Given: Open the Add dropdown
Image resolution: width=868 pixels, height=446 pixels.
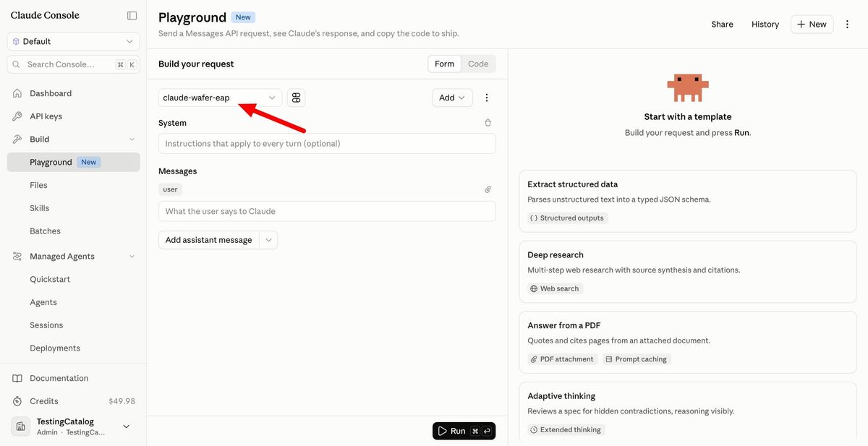Looking at the screenshot, I should point(452,98).
